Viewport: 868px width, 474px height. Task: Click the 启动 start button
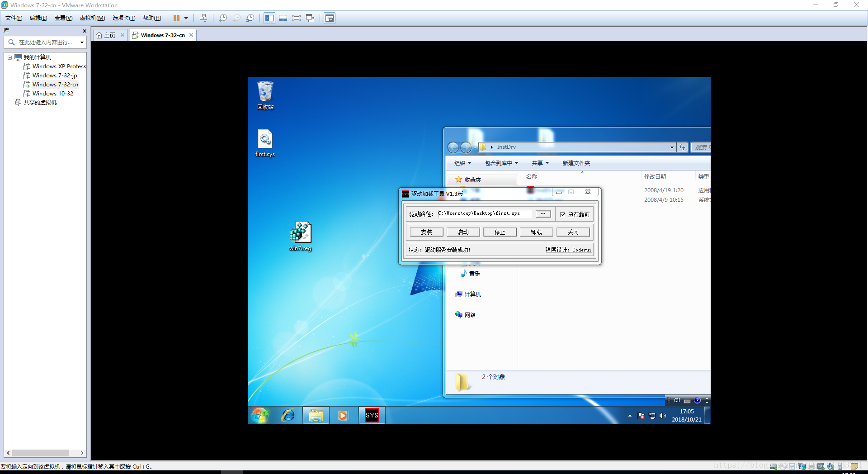coord(463,232)
